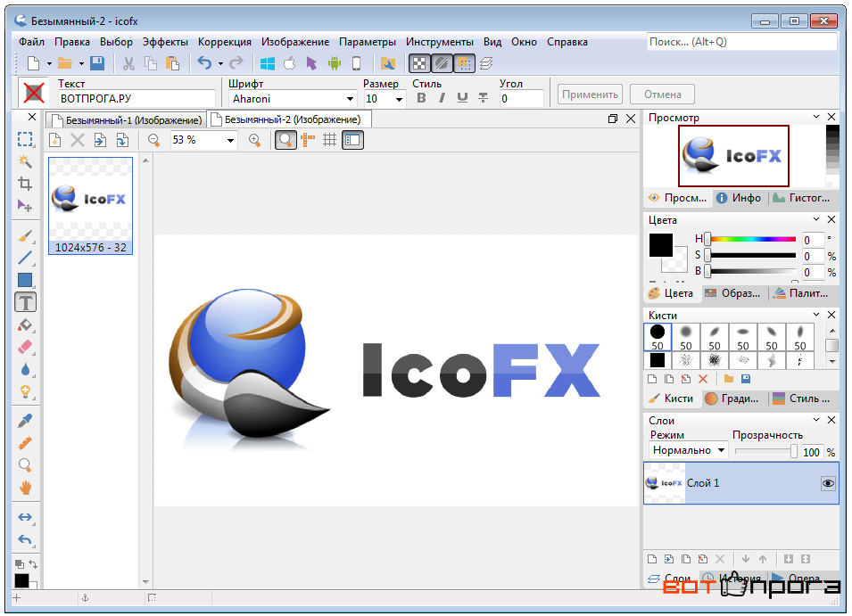Toggle bold text style
The image size is (852, 616).
point(421,98)
